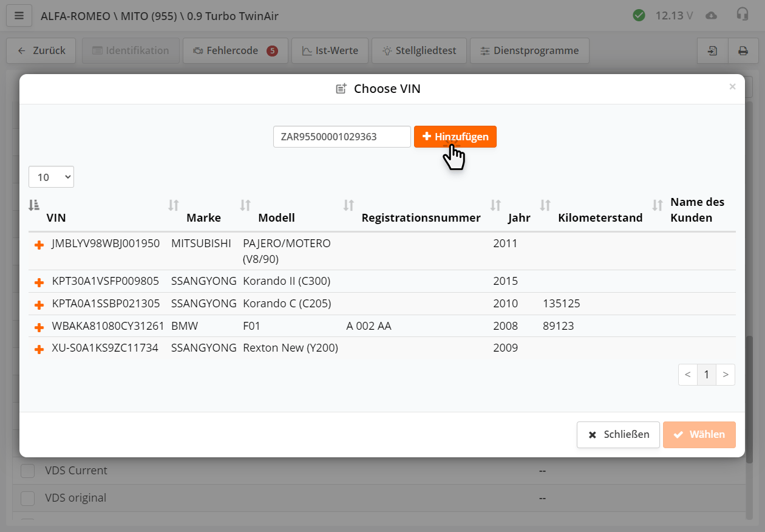Click the headset support icon
This screenshot has height=532, width=765.
[742, 15]
